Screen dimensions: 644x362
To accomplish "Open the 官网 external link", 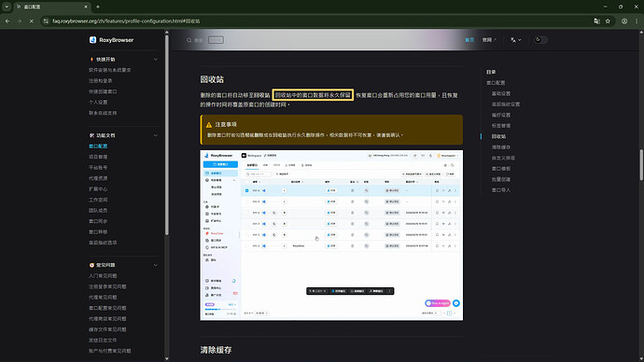I will tap(489, 40).
